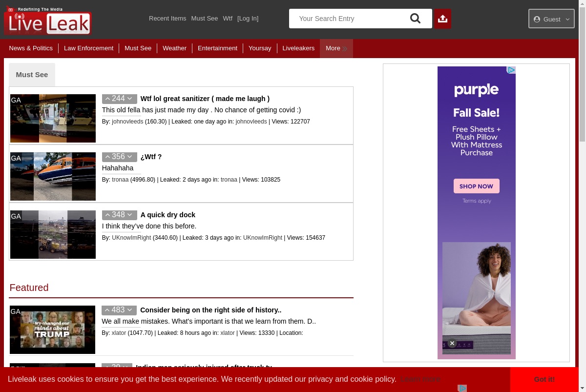
Task: Upvote the '¿Wtf ?' item
Action: (x=107, y=157)
